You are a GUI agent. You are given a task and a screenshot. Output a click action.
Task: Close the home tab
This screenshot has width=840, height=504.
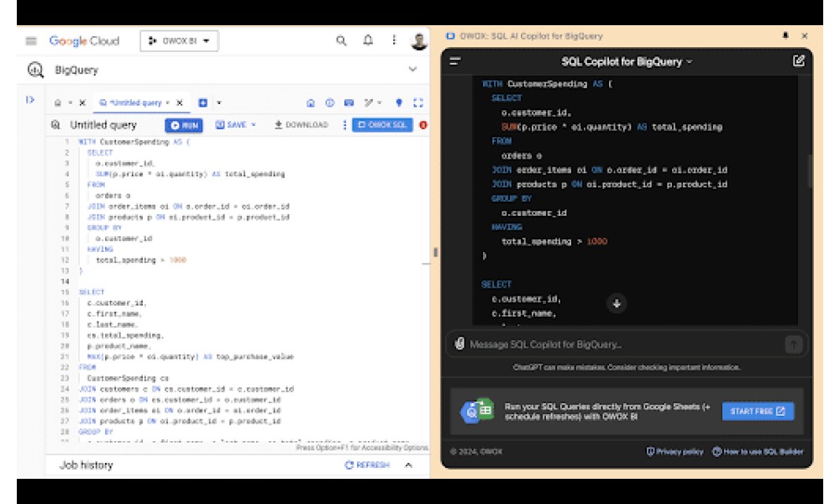point(82,102)
